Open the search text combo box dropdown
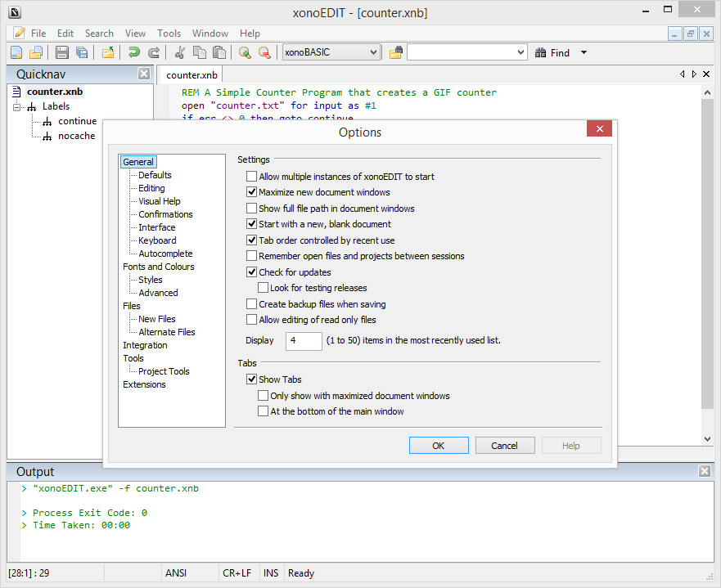 pos(520,52)
